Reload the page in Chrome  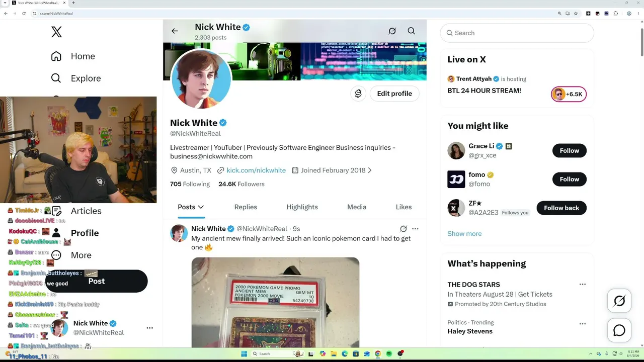point(24,14)
